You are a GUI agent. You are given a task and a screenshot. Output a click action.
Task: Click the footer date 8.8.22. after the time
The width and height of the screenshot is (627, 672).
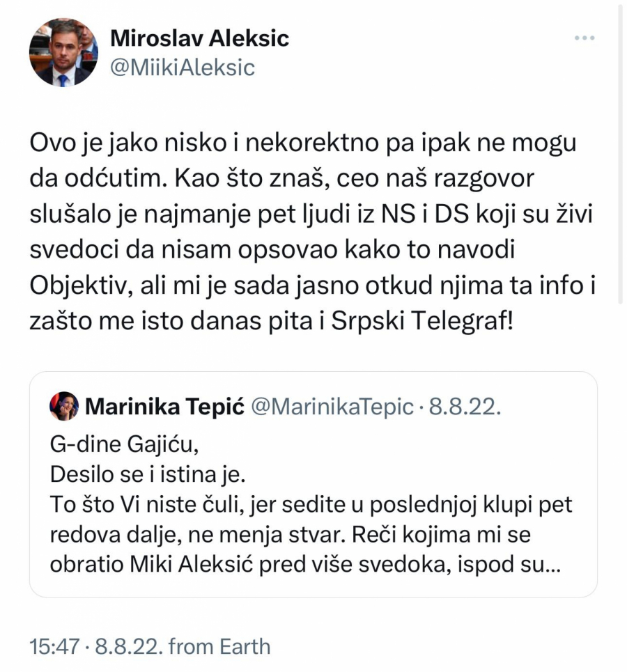[128, 646]
